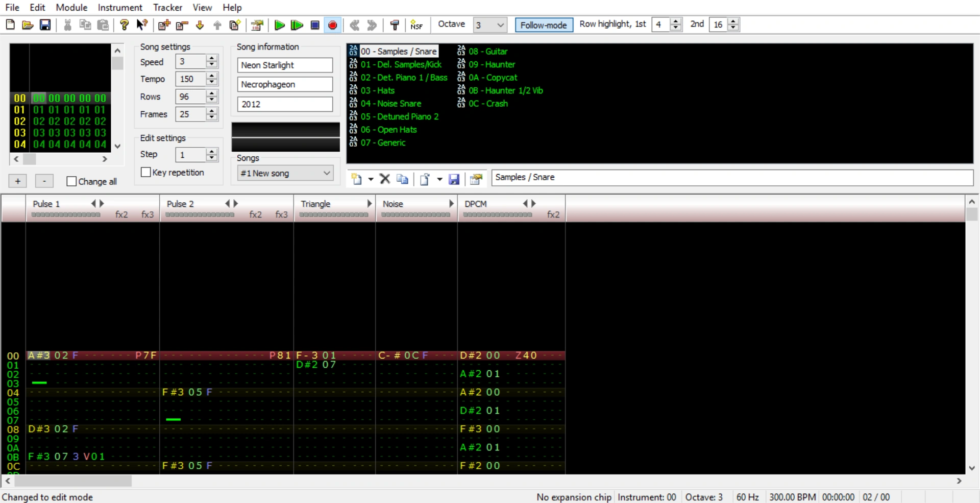
Task: Open the Octave dropdown
Action: [x=500, y=25]
